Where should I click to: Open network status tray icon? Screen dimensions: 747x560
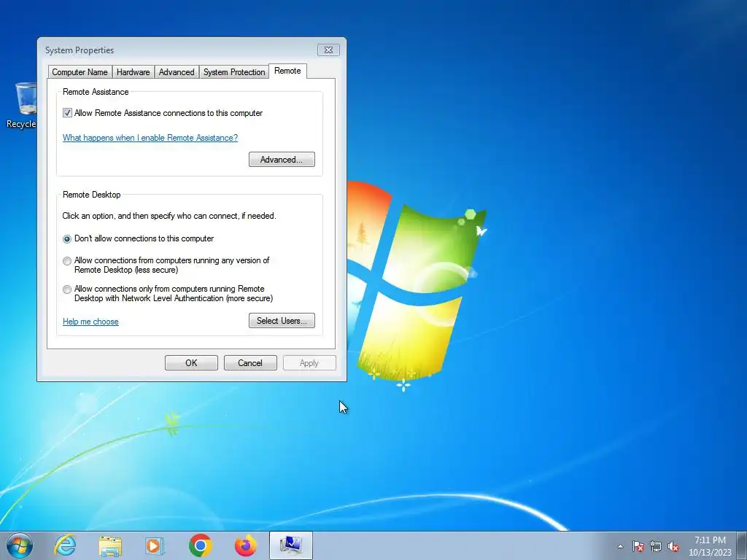(x=656, y=546)
